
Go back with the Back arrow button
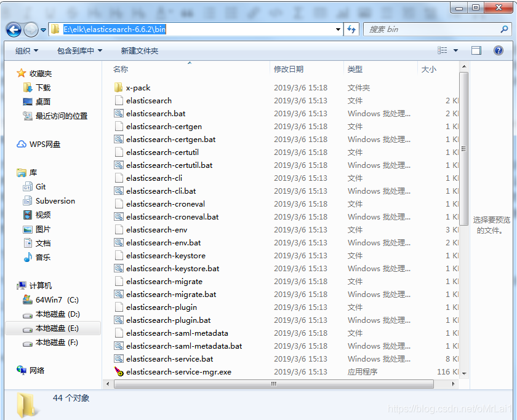pyautogui.click(x=14, y=30)
